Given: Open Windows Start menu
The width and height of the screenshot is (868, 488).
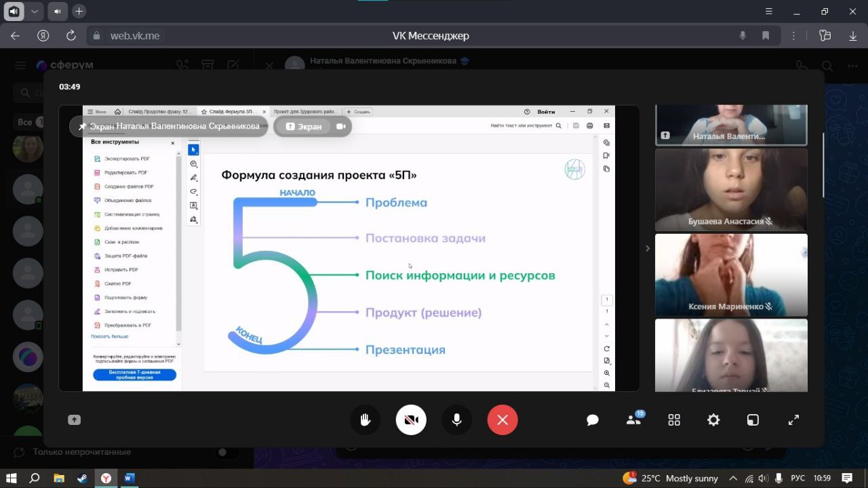Looking at the screenshot, I should (x=12, y=478).
